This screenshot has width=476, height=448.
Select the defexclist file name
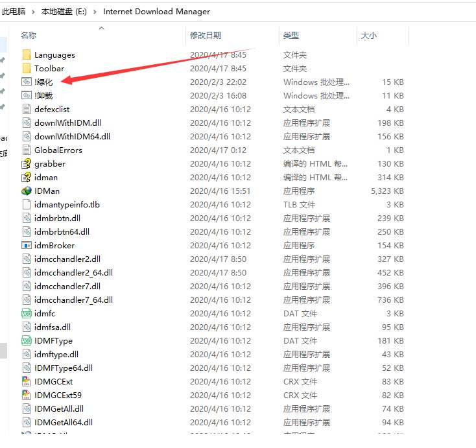52,110
